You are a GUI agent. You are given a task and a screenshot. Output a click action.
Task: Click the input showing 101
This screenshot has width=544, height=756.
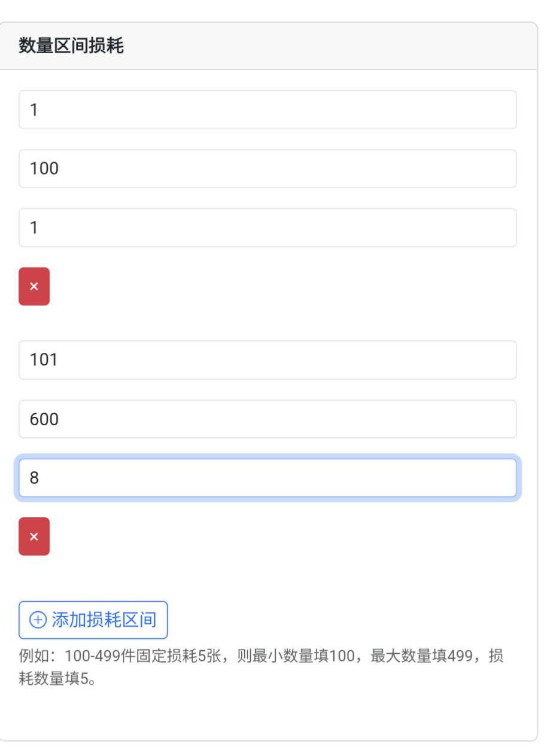[268, 360]
